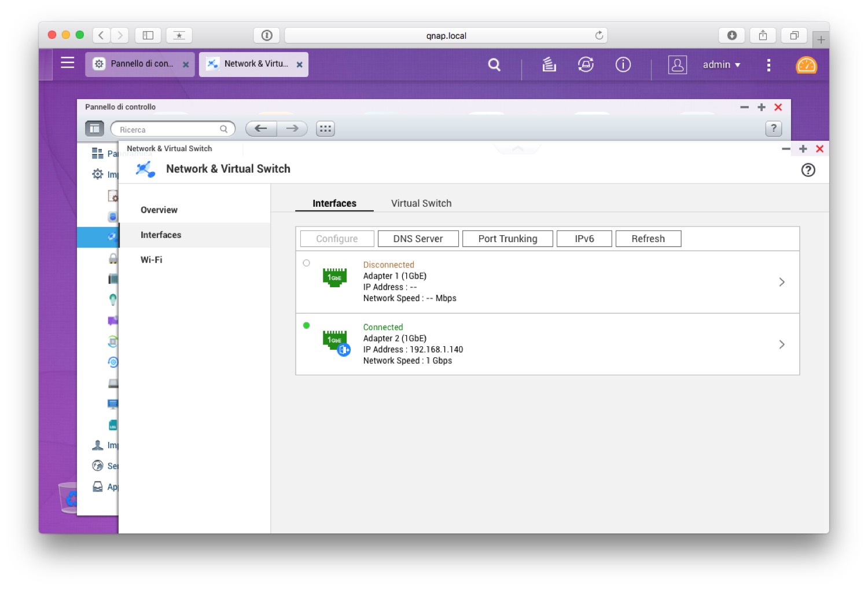This screenshot has height=589, width=868.
Task: Open the event notifications info icon
Action: (623, 64)
